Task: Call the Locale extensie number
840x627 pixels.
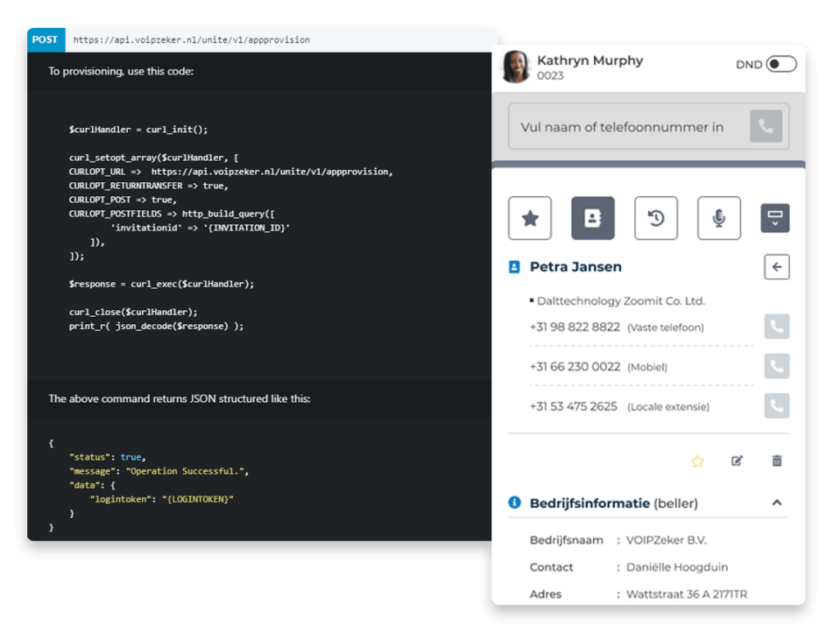Action: [776, 405]
